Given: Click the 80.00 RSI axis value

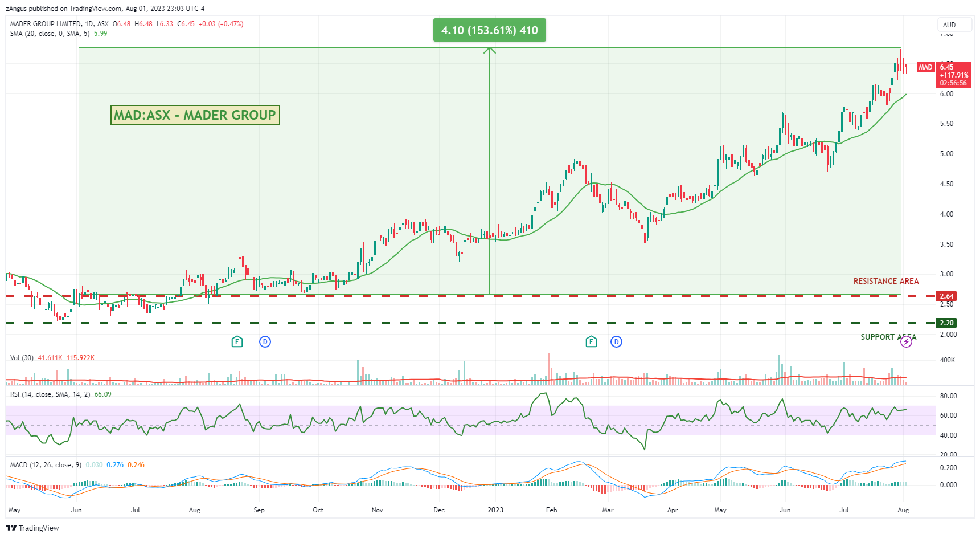Looking at the screenshot, I should pos(948,396).
